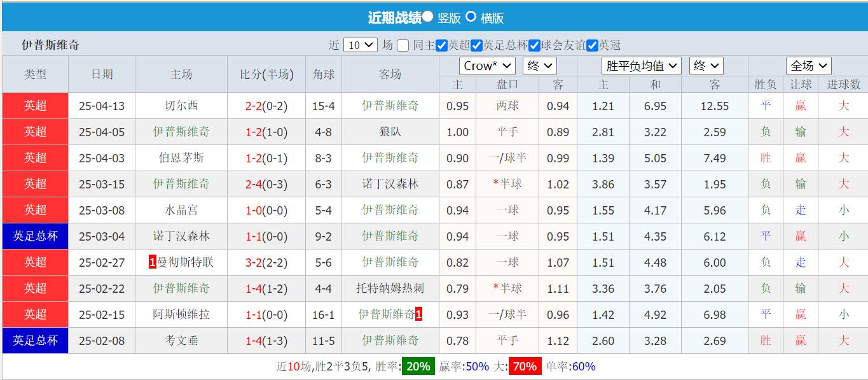The width and height of the screenshot is (868, 380).
Task: Toggle the 同主 checkbox
Action: click(x=404, y=46)
